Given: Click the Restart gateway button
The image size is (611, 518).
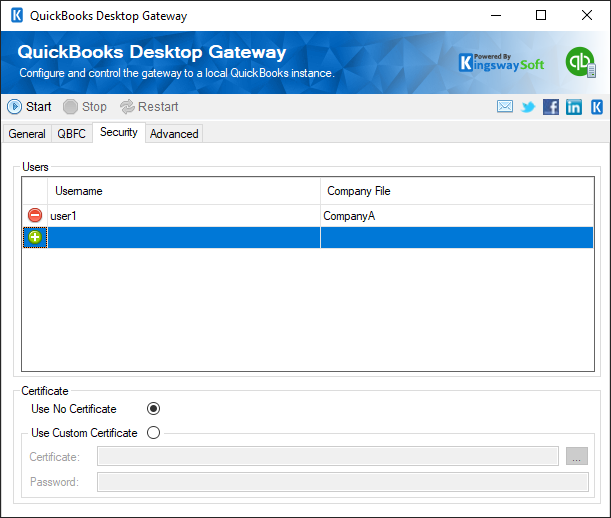Looking at the screenshot, I should 149,106.
